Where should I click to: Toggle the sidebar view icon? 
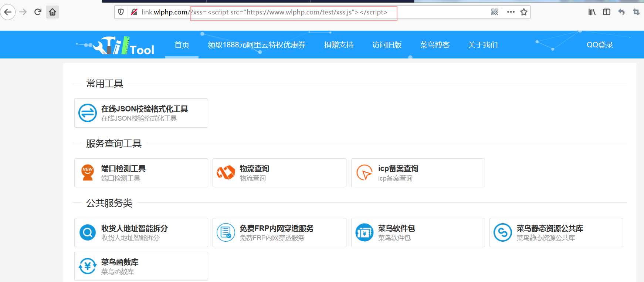(607, 12)
